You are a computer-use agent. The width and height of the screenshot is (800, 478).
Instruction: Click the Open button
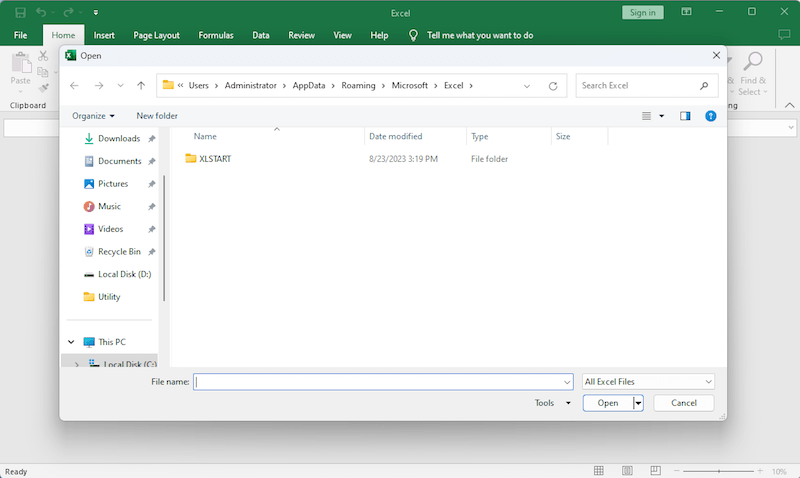click(x=608, y=403)
